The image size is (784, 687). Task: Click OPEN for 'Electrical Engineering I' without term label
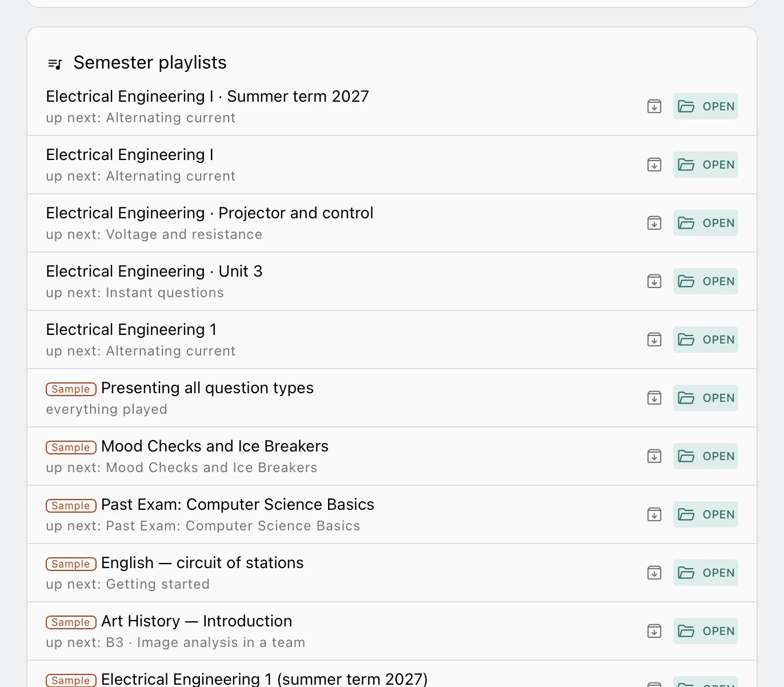(x=706, y=165)
